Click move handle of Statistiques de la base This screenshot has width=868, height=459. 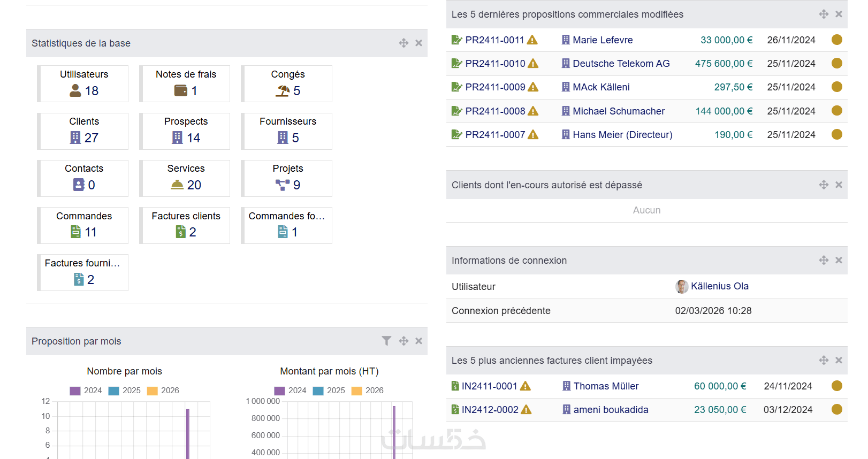[x=403, y=43]
